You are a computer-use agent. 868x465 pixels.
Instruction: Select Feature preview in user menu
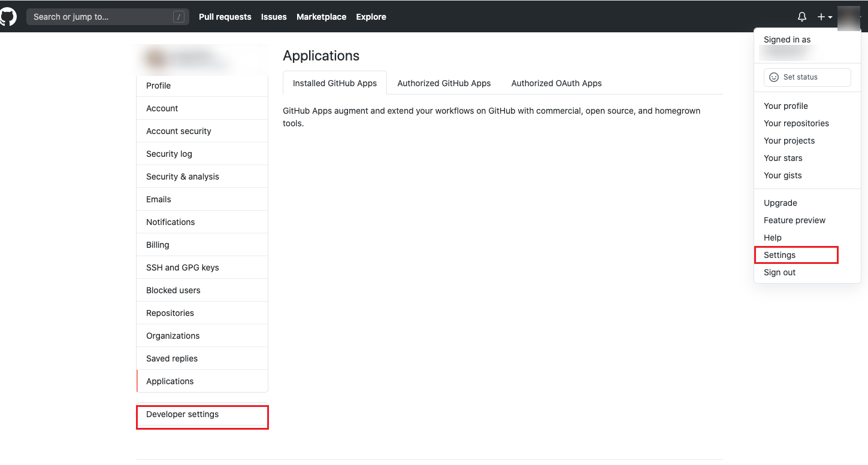pos(794,220)
